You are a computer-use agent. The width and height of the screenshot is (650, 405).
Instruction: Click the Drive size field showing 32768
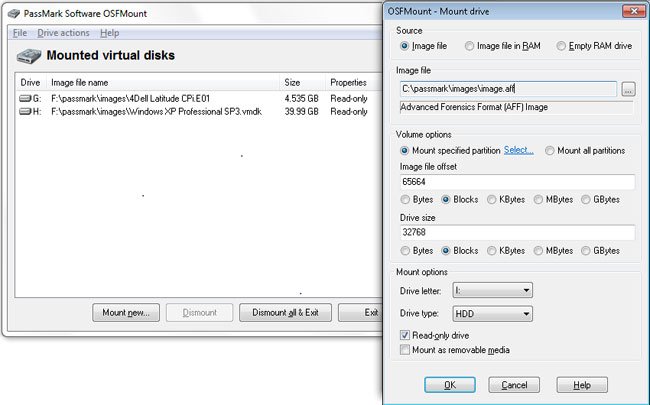[517, 232]
